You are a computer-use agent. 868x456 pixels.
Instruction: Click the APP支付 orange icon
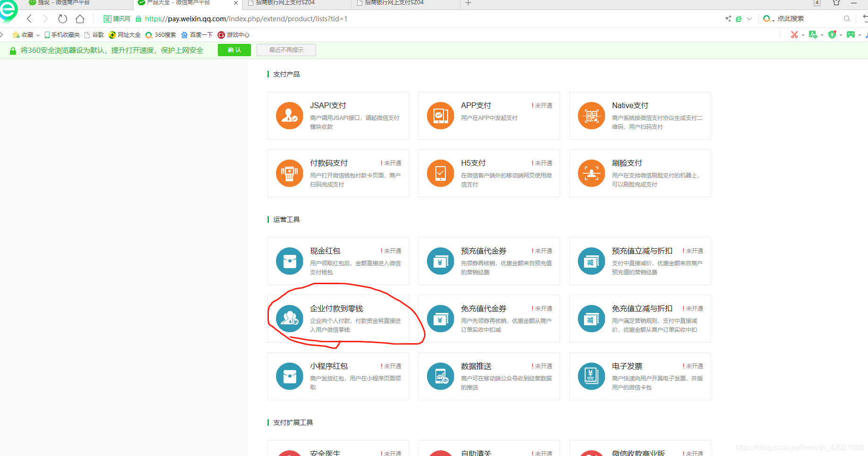point(440,116)
